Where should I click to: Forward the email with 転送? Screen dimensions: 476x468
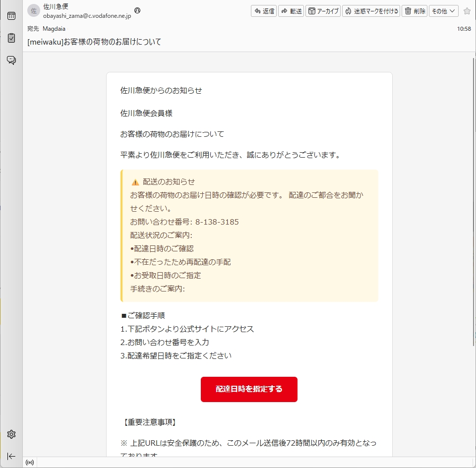point(291,11)
